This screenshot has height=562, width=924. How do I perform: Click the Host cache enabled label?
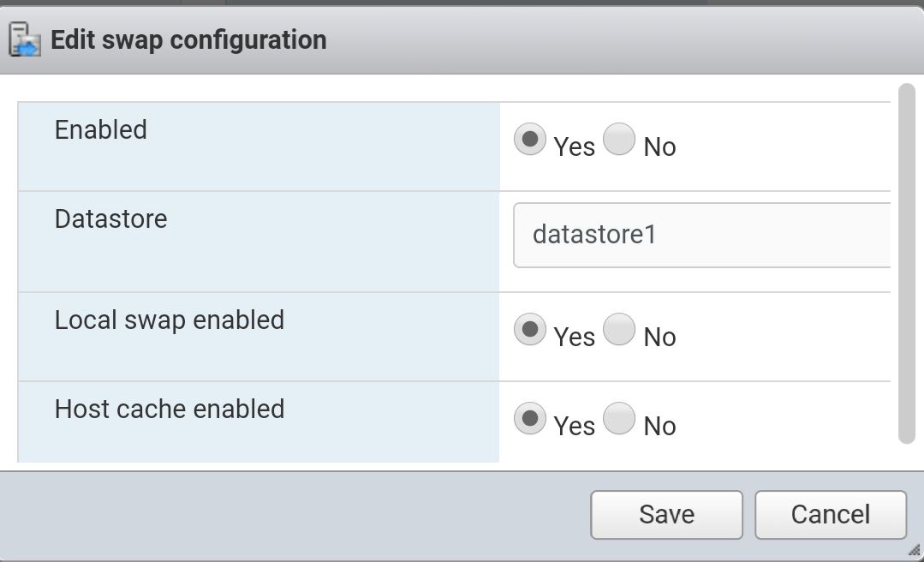(170, 410)
